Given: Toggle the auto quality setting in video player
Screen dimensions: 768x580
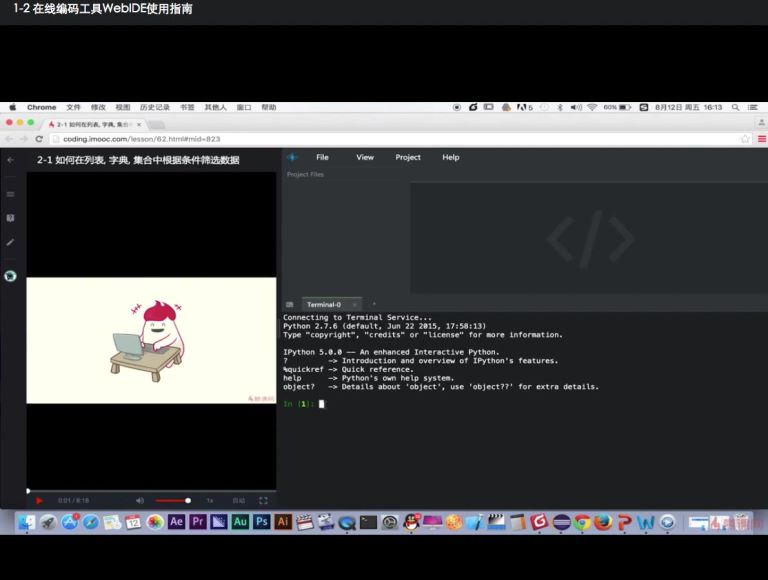Looking at the screenshot, I should click(x=238, y=500).
